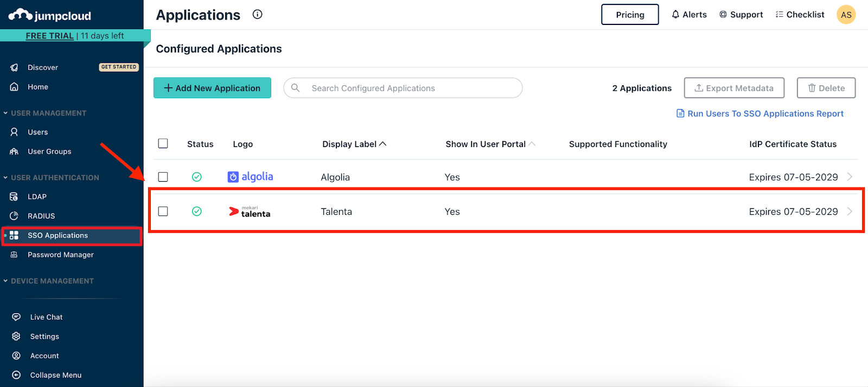Click the IdP Certificate Status header
Screen dimensions: 868x387
[793, 144]
